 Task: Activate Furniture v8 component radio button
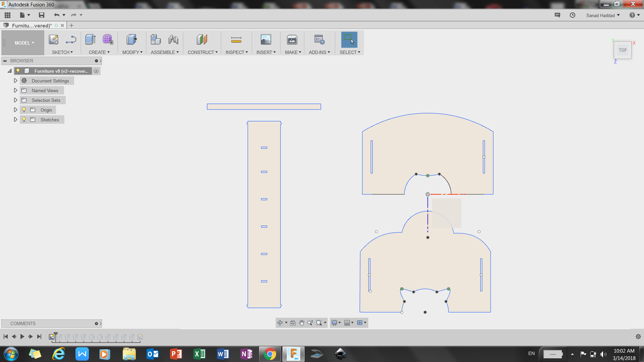(x=96, y=71)
